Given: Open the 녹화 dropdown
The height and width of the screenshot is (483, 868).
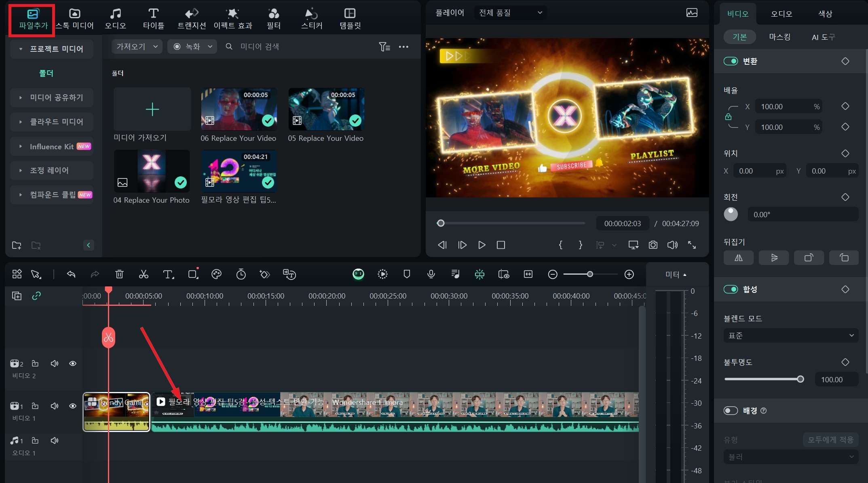Looking at the screenshot, I should [x=192, y=47].
